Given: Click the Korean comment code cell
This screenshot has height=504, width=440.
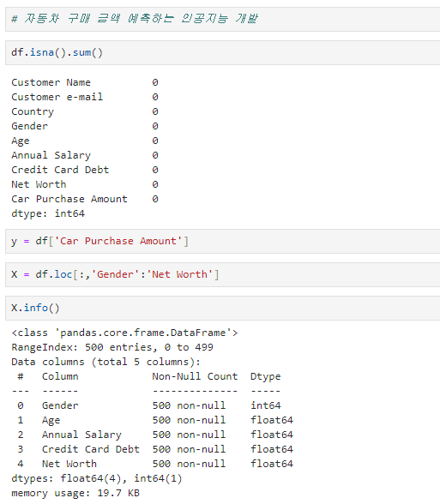Looking at the screenshot, I should 223,19.
